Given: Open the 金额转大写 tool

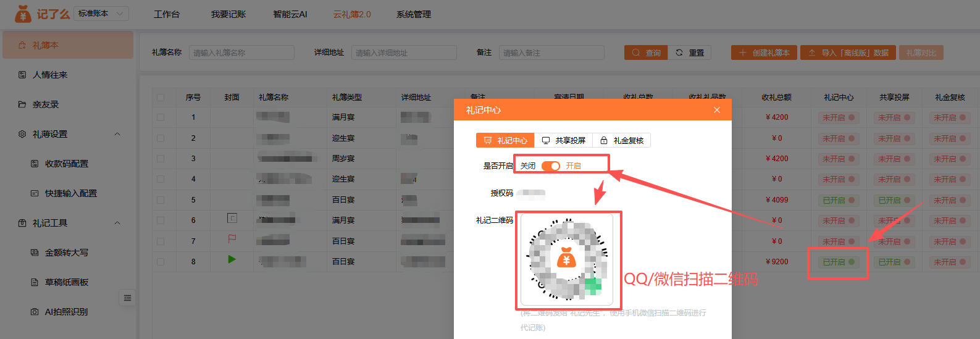Looking at the screenshot, I should [x=68, y=253].
